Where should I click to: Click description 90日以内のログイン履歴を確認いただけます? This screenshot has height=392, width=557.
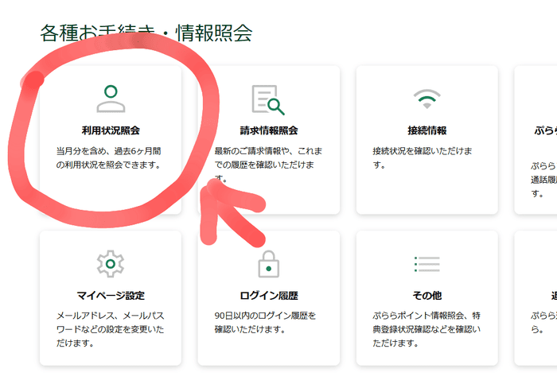click(265, 322)
